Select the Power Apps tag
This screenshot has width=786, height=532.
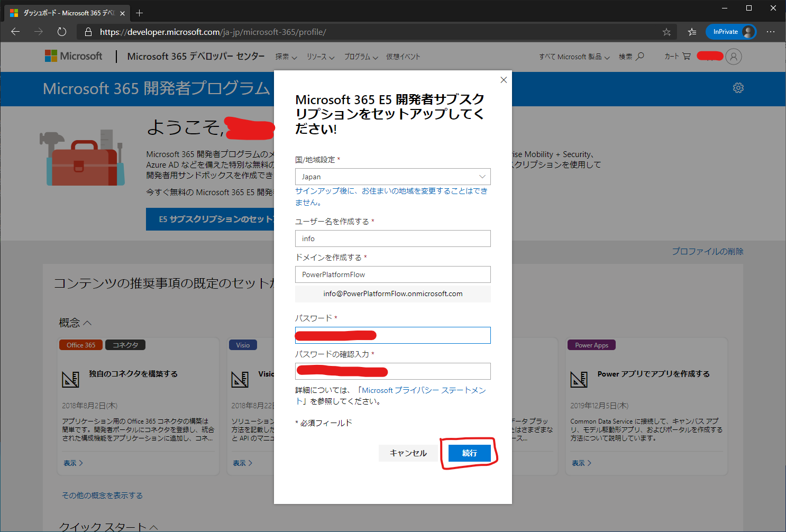[591, 345]
